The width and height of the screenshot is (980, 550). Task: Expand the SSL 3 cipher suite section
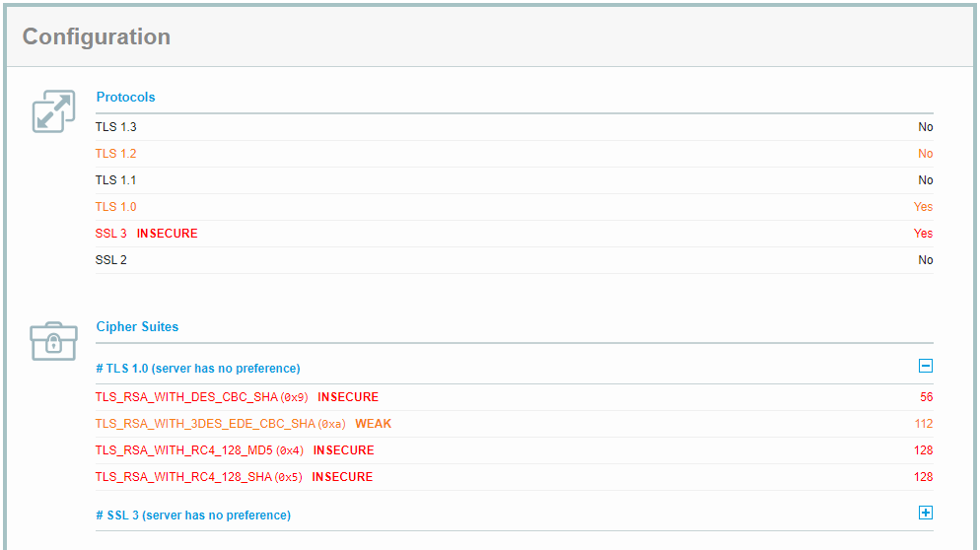[x=926, y=514]
